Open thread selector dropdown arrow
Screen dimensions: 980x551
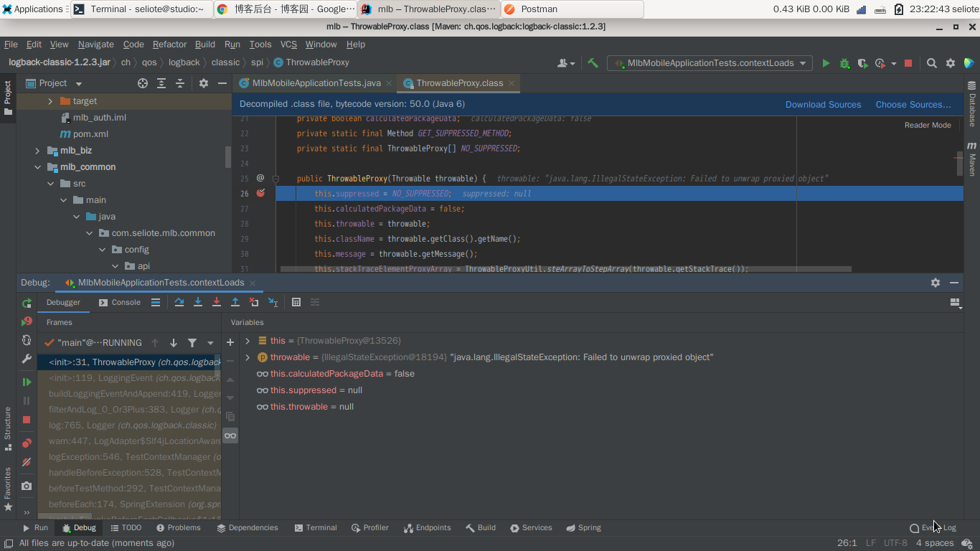pyautogui.click(x=210, y=343)
